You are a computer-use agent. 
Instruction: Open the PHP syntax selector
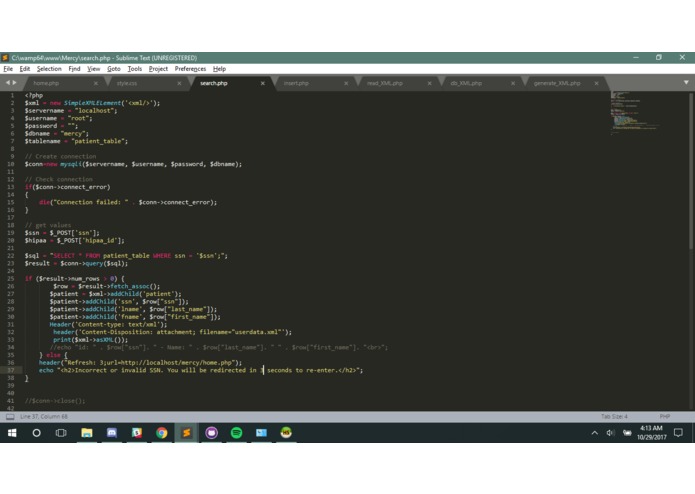[664, 416]
